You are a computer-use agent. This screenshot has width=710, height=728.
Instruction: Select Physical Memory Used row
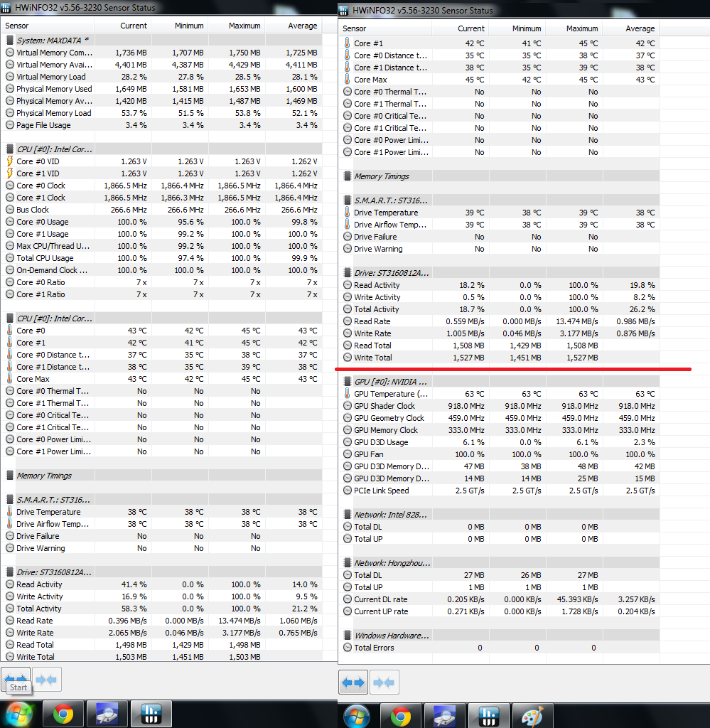[x=162, y=89]
